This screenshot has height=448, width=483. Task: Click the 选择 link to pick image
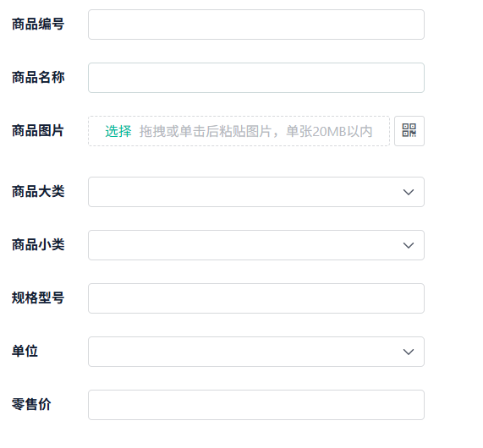[118, 132]
